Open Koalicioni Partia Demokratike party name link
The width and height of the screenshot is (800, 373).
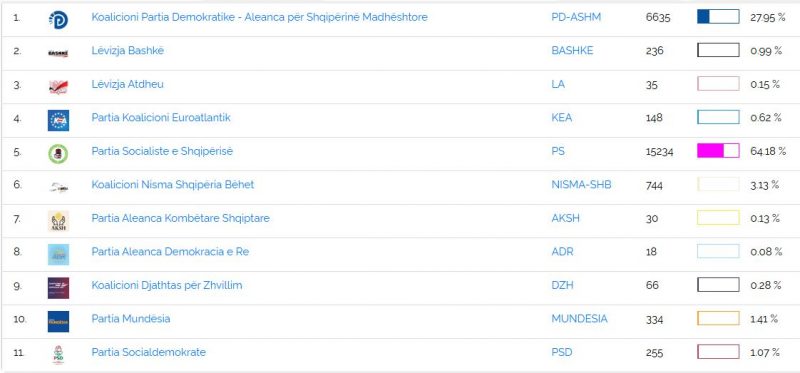pyautogui.click(x=259, y=17)
